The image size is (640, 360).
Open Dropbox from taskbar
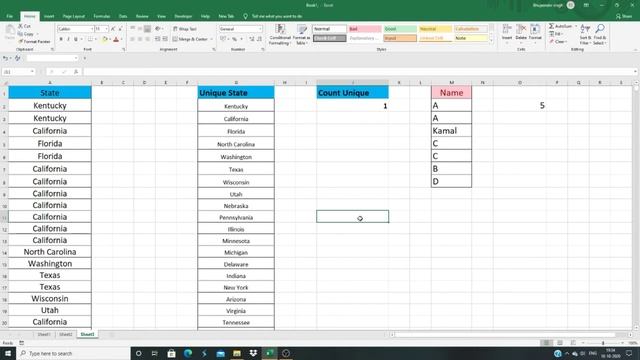click(253, 353)
